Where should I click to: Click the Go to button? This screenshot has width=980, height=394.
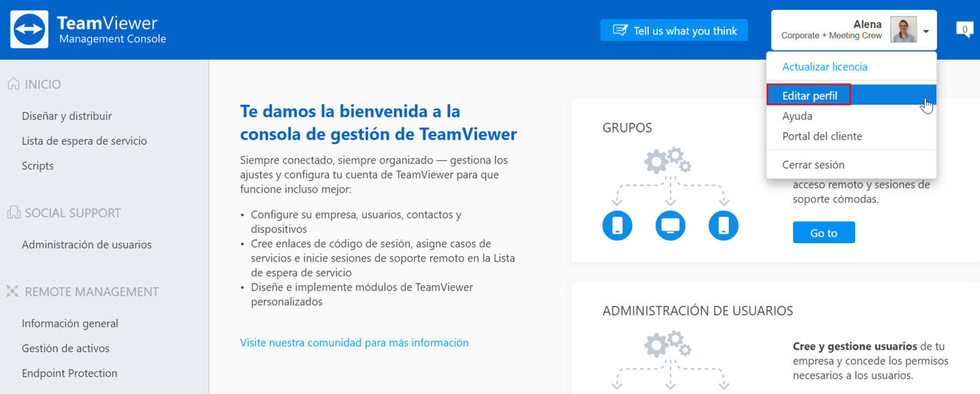(x=824, y=233)
